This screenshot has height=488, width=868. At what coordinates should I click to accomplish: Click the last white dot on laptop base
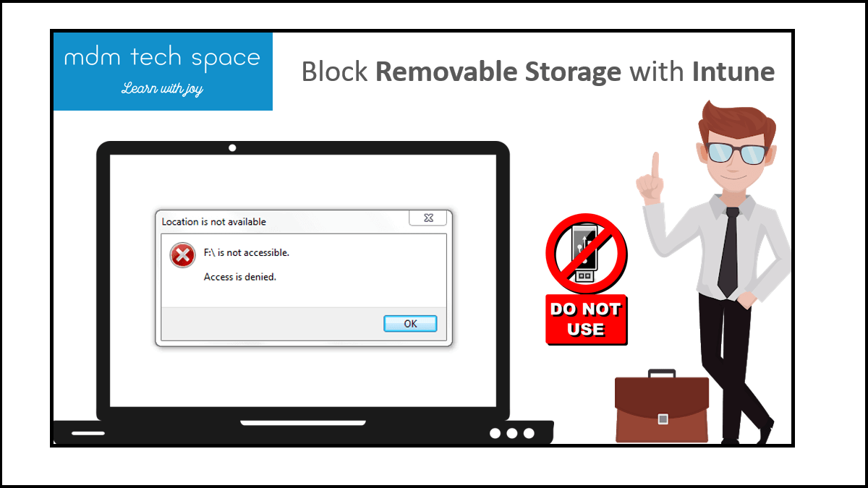pyautogui.click(x=529, y=433)
